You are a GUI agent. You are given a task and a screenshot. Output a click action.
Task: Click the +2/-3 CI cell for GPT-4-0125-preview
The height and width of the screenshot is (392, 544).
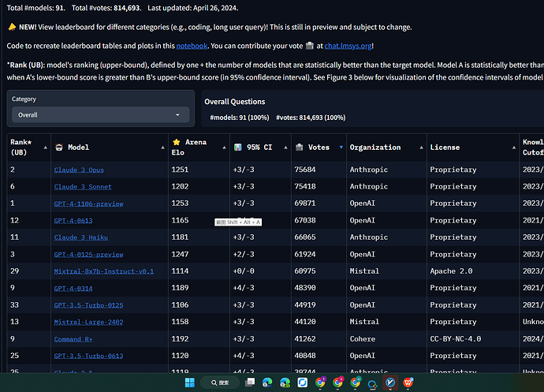(x=244, y=255)
